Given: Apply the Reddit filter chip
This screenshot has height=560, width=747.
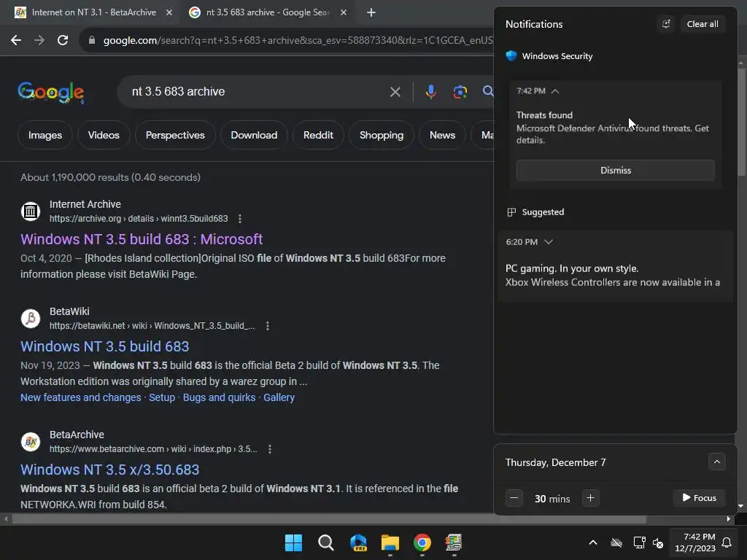Looking at the screenshot, I should click(x=318, y=135).
